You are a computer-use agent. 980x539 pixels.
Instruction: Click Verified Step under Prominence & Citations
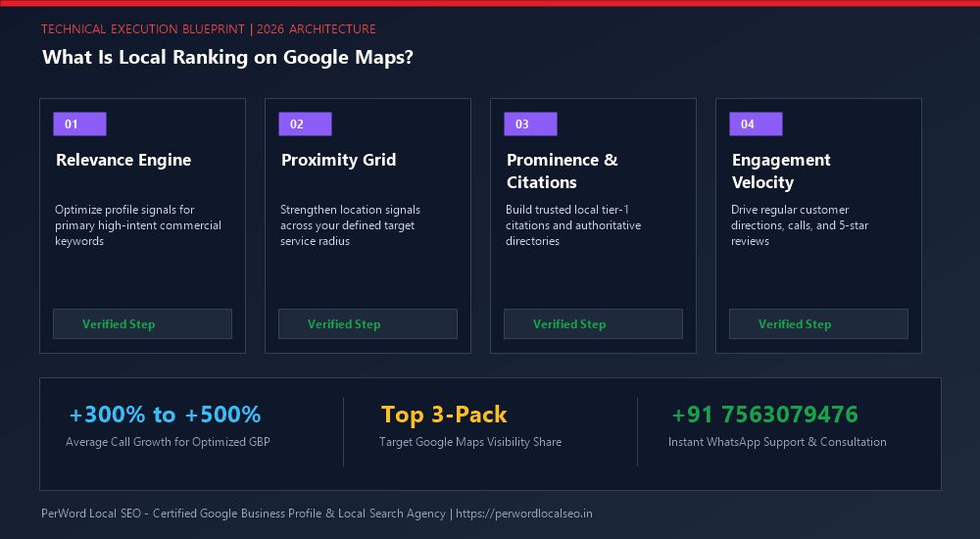(x=593, y=324)
